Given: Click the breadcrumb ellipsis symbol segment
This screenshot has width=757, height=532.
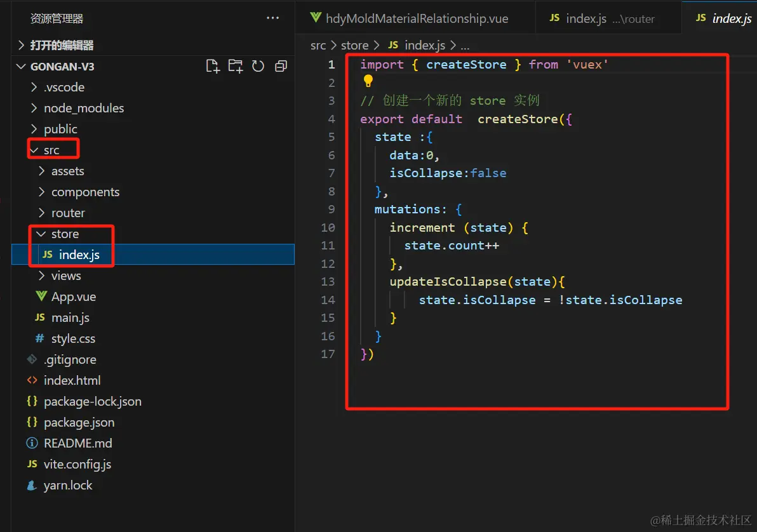Looking at the screenshot, I should [465, 46].
